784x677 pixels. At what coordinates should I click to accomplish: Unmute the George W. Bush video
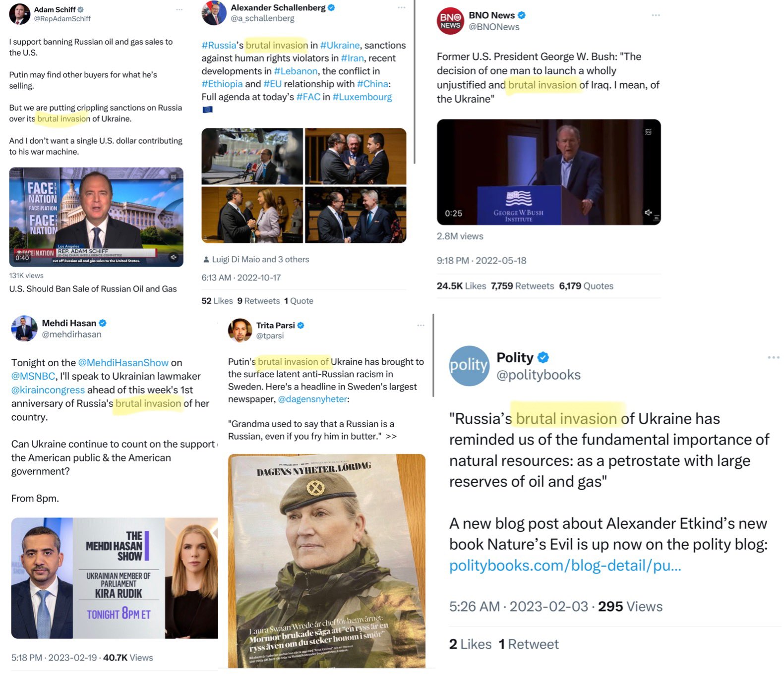(x=648, y=212)
